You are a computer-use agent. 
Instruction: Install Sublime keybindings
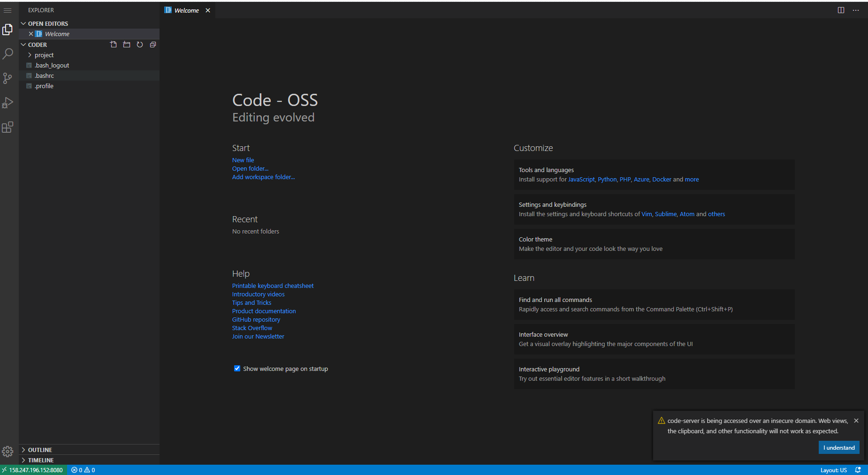pos(666,214)
